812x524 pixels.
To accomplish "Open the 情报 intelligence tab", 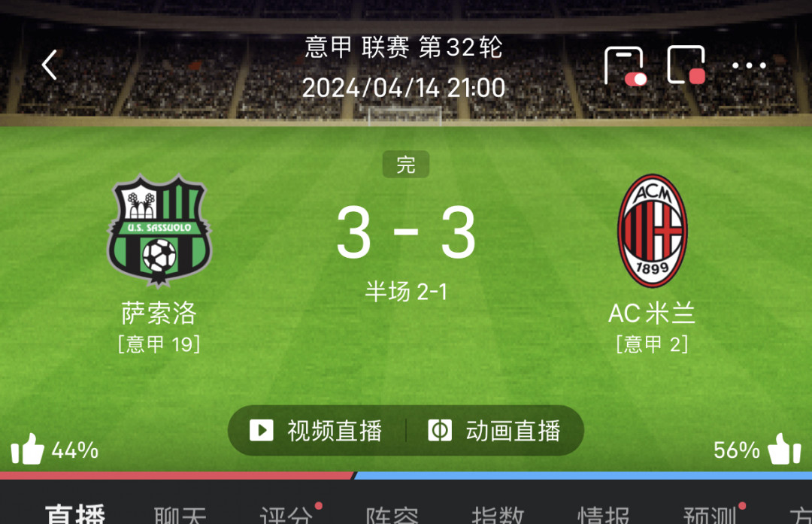I will pyautogui.click(x=604, y=515).
